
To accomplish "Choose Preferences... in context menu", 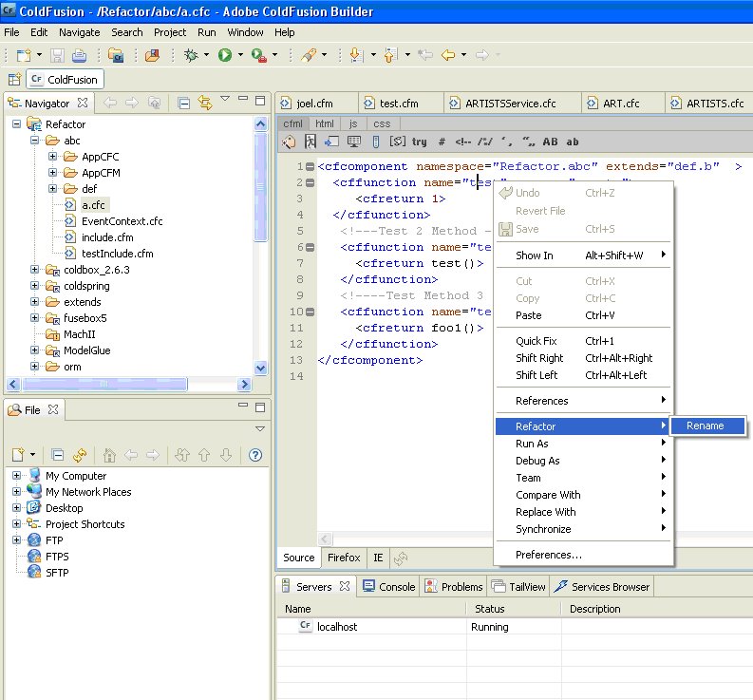I will [x=583, y=555].
